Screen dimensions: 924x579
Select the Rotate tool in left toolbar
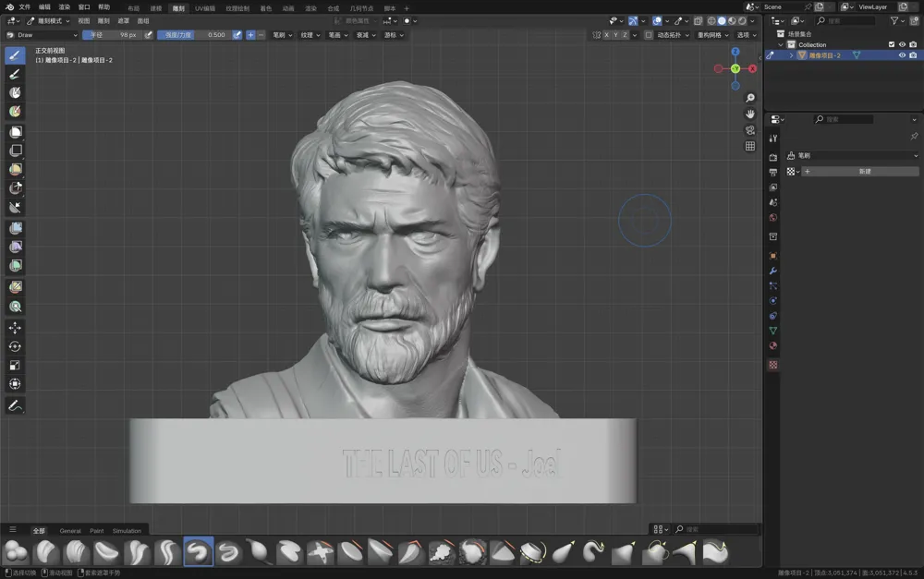coord(16,346)
